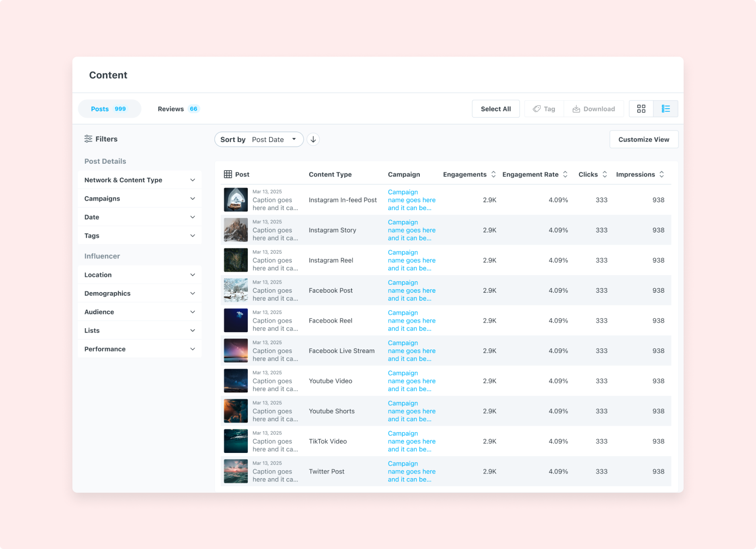The width and height of the screenshot is (756, 549).
Task: Click the Campaign column header
Action: pyautogui.click(x=404, y=174)
